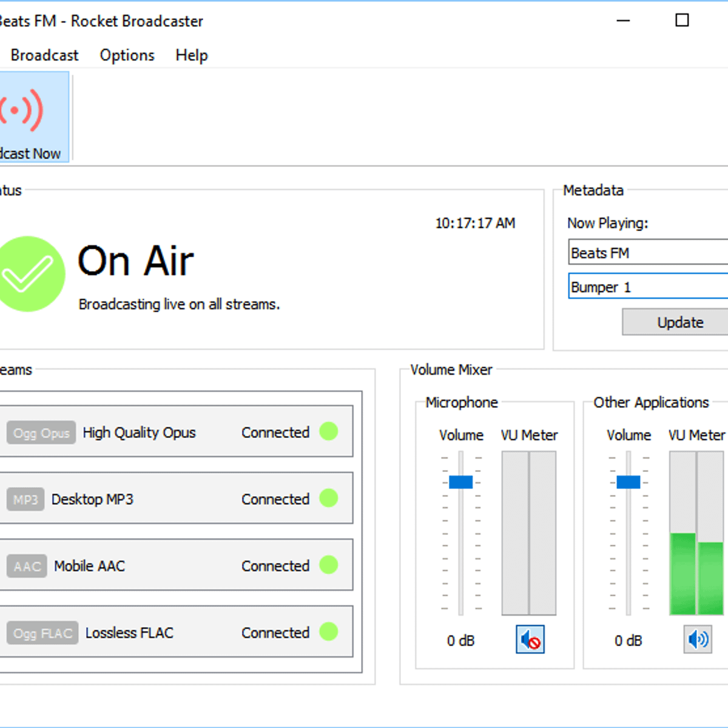Click the MP3 format badge

coord(25,499)
